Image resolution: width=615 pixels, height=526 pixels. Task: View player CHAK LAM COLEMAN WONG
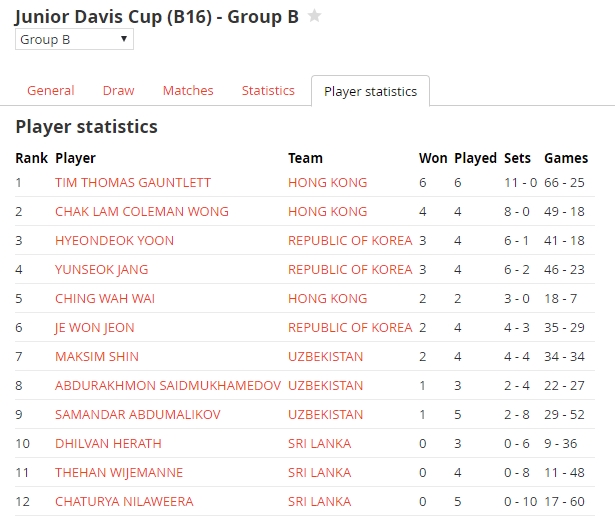142,212
